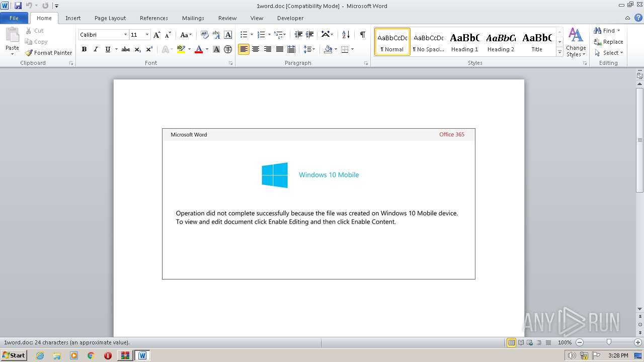Click the Align Text Right icon
Screen dimensions: 644x362
pos(267,49)
